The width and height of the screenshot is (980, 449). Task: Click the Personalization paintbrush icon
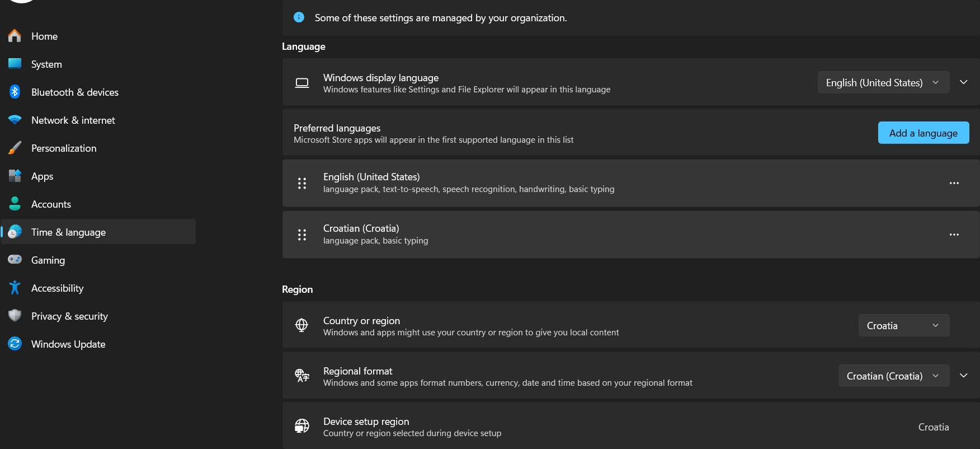click(15, 148)
